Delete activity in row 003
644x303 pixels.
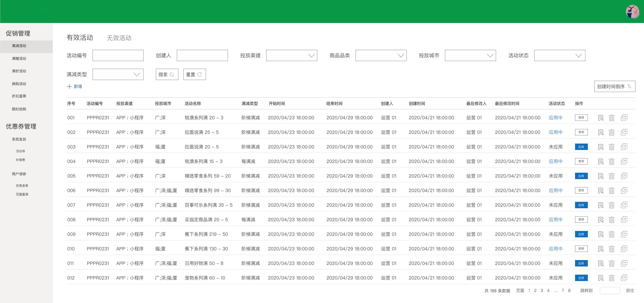612,147
